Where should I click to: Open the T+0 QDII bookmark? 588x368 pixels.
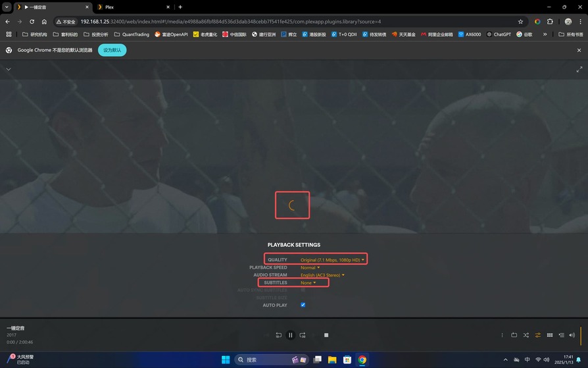tap(344, 34)
